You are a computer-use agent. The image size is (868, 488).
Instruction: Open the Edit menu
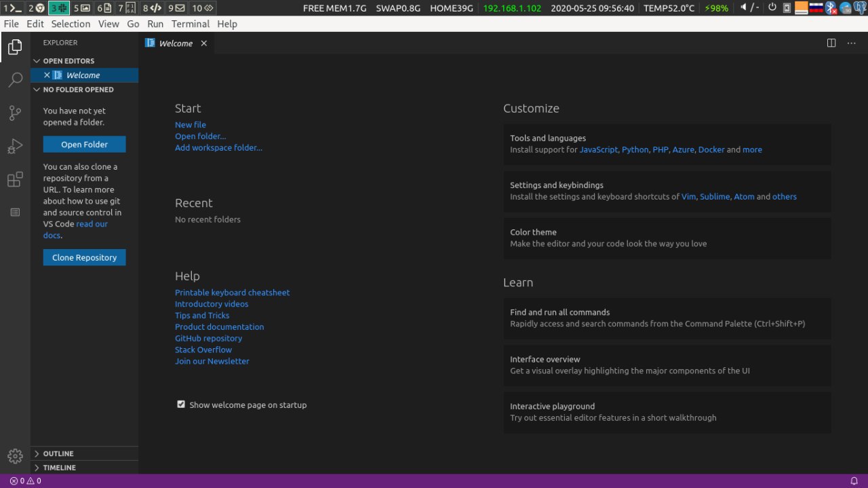point(35,24)
